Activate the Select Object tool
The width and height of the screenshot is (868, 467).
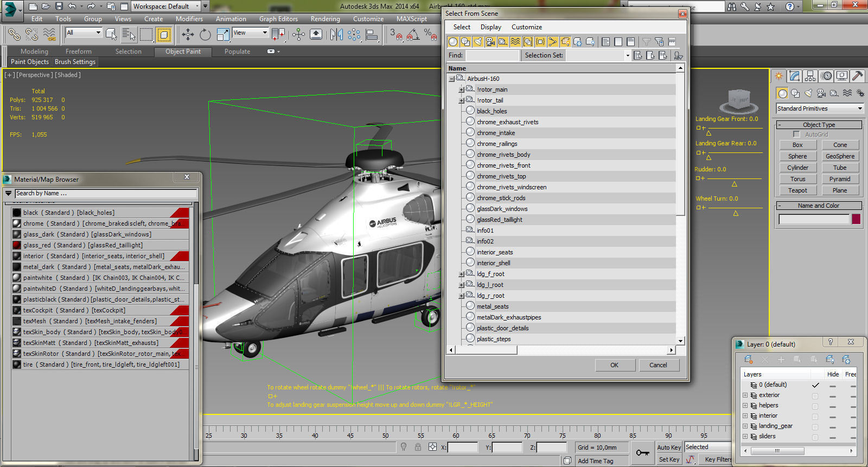111,35
